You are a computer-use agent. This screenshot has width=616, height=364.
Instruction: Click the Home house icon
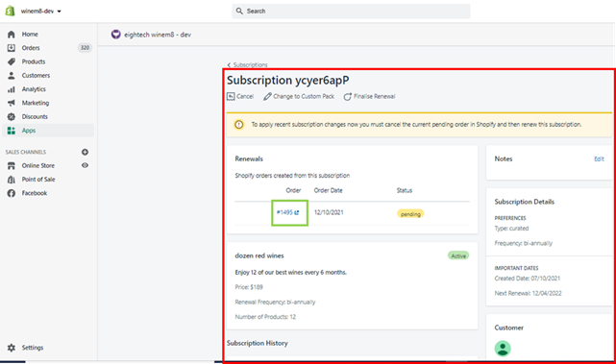(x=12, y=35)
